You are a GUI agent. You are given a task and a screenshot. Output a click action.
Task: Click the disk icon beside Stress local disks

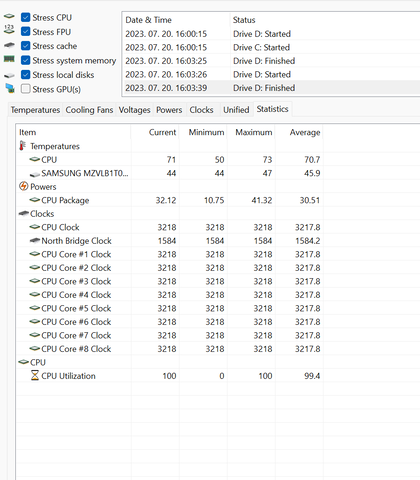[x=9, y=75]
